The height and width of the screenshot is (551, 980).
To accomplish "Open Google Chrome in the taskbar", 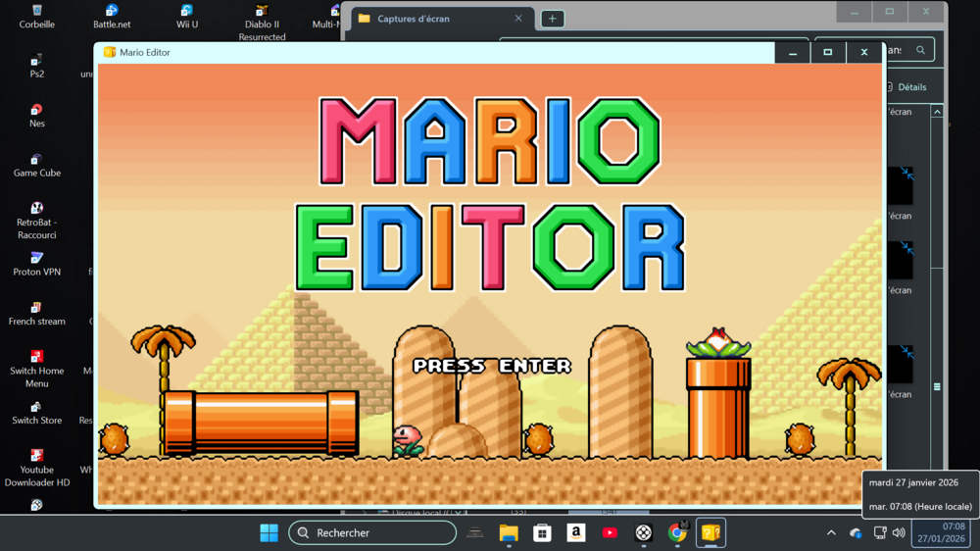I will point(677,532).
